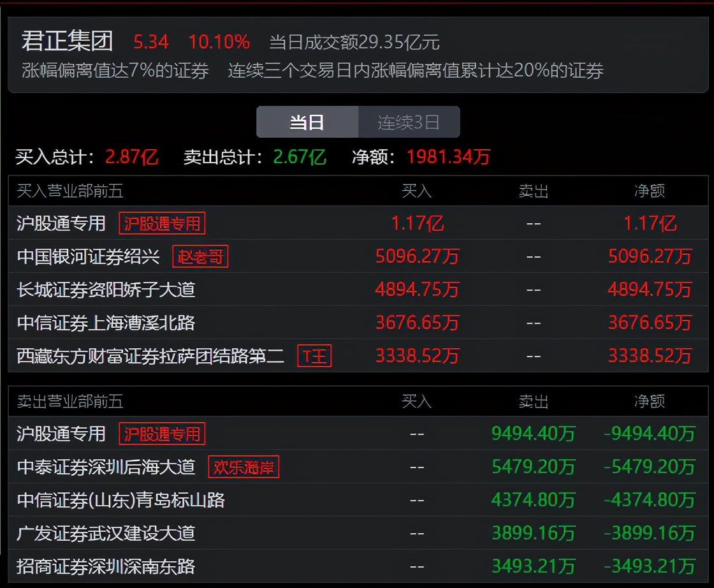Select 长城证券资阳娇子大道 row
The height and width of the screenshot is (588, 714).
coord(358,290)
